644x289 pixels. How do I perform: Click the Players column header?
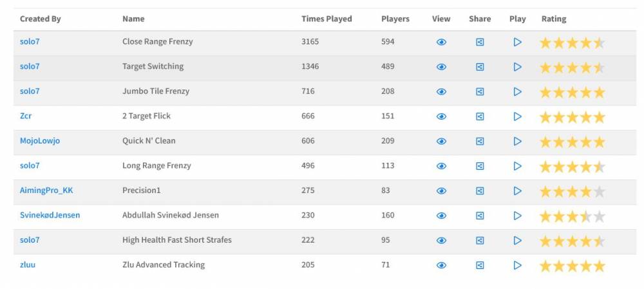point(395,19)
